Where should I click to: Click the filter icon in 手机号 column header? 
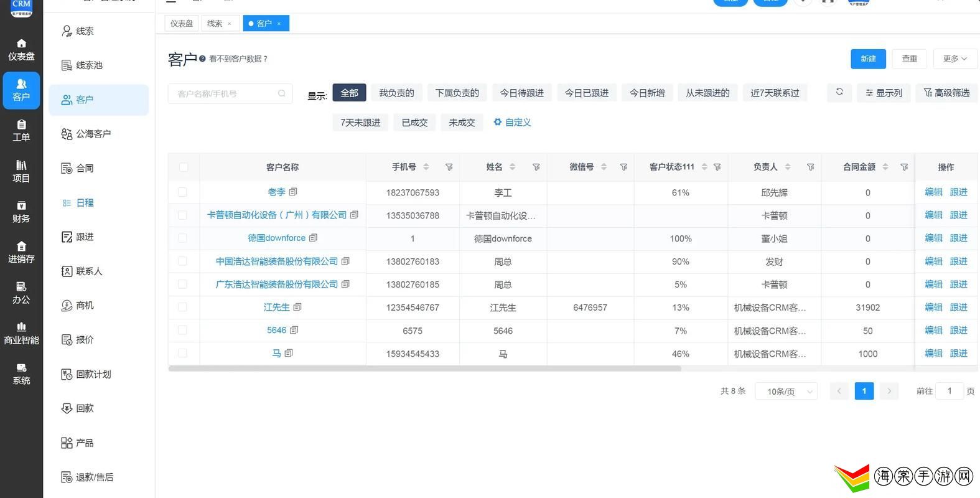(x=449, y=167)
